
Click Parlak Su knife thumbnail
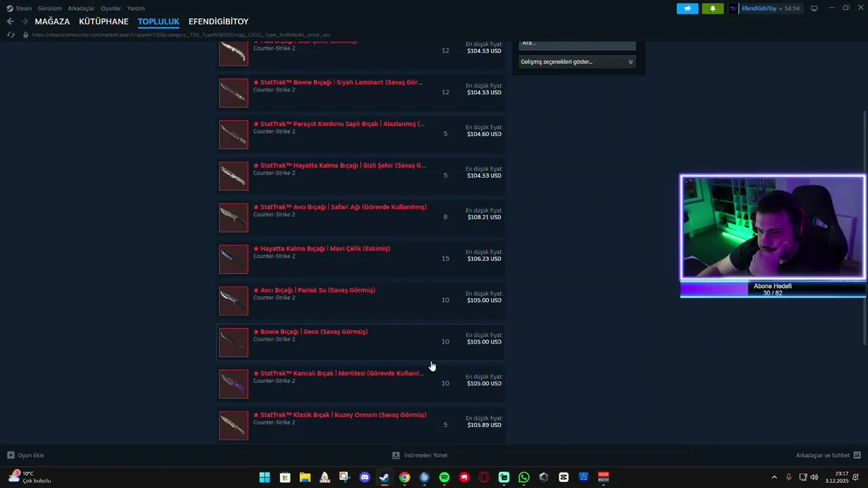[x=233, y=300]
